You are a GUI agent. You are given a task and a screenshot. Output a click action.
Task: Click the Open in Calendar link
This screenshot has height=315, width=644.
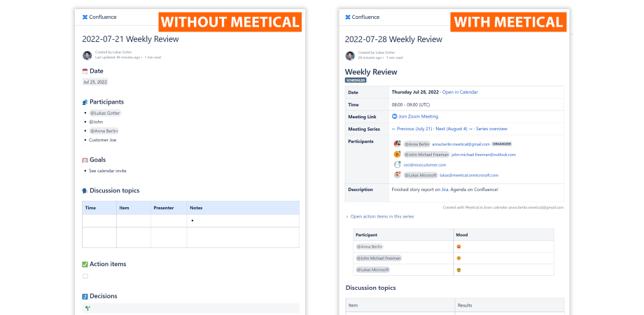pos(460,92)
